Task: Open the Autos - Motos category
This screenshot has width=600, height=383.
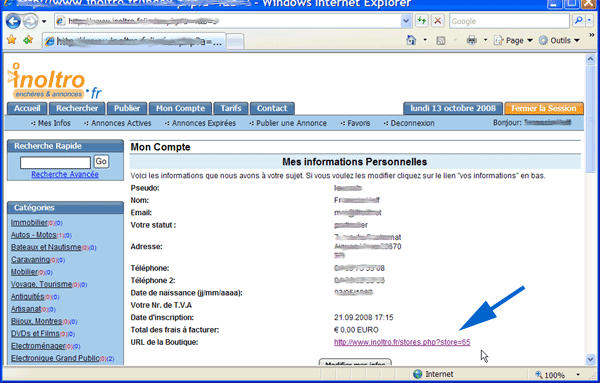Action: point(34,235)
